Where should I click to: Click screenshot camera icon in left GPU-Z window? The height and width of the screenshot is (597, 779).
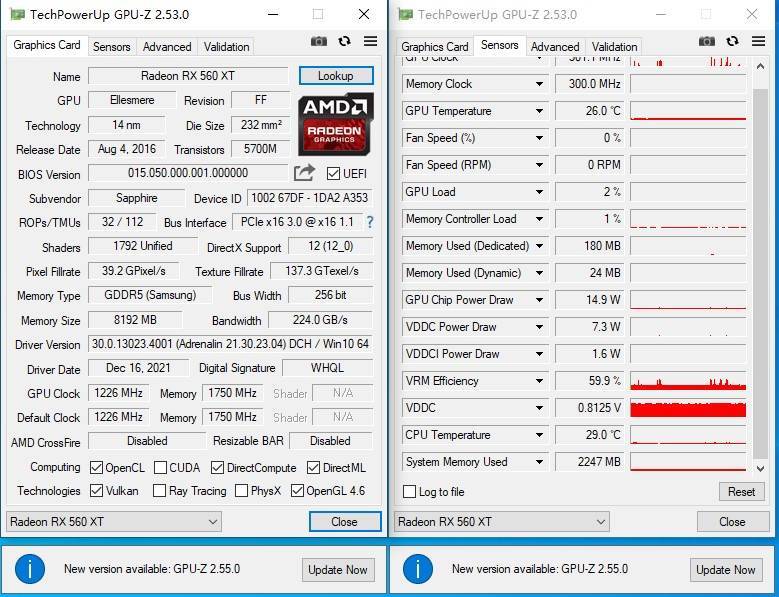click(x=318, y=41)
